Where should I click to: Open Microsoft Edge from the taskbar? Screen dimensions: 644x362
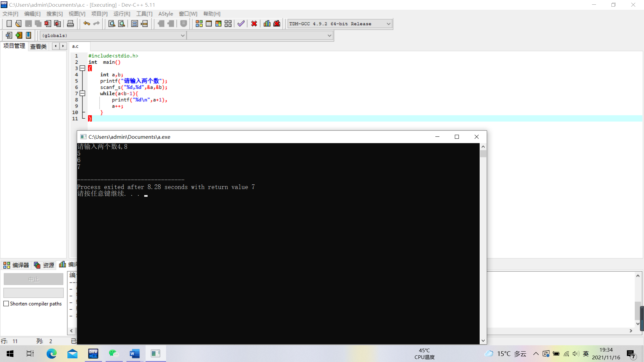(51, 354)
